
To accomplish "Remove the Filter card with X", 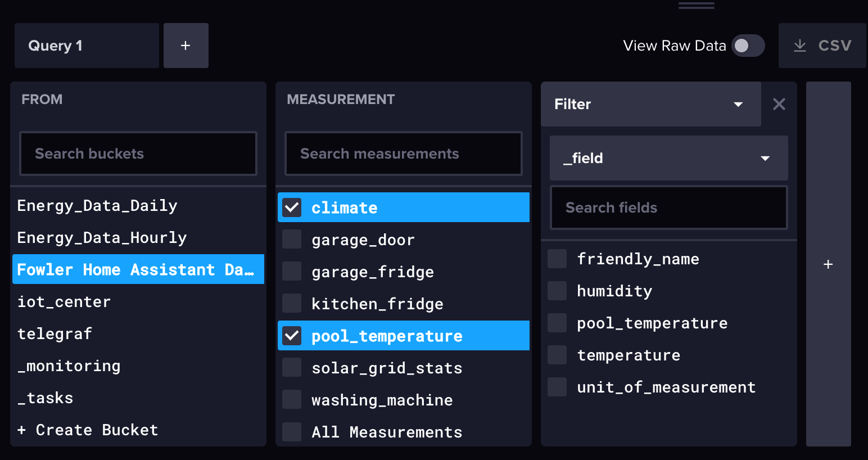I will click(x=779, y=104).
